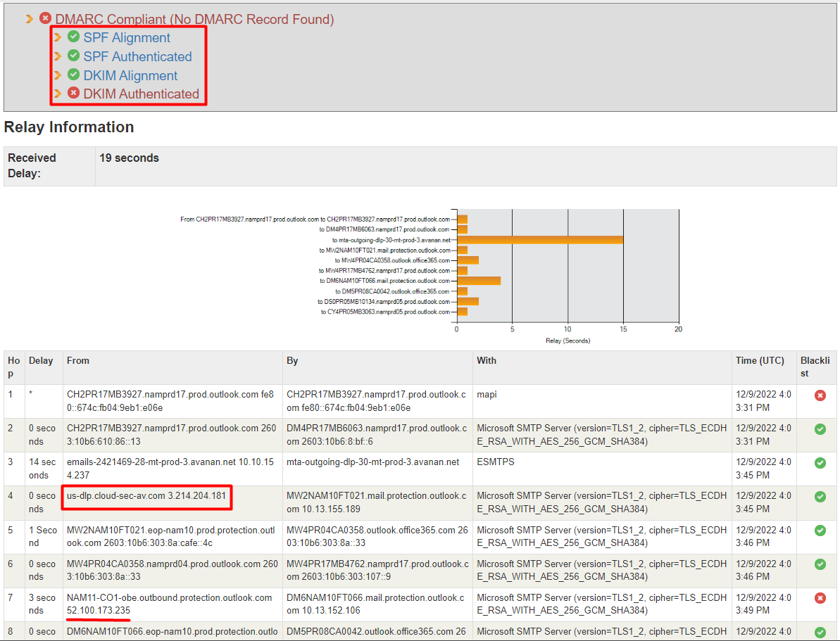Screen dimensions: 840x641
Task: Click the green check icon beside SPF Alignment
Action: pos(73,37)
